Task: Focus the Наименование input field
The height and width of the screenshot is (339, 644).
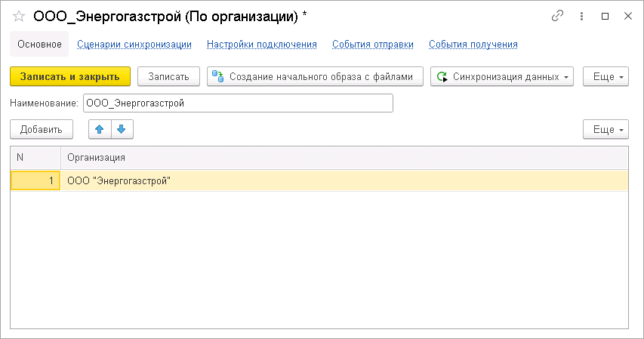Action: pos(239,103)
